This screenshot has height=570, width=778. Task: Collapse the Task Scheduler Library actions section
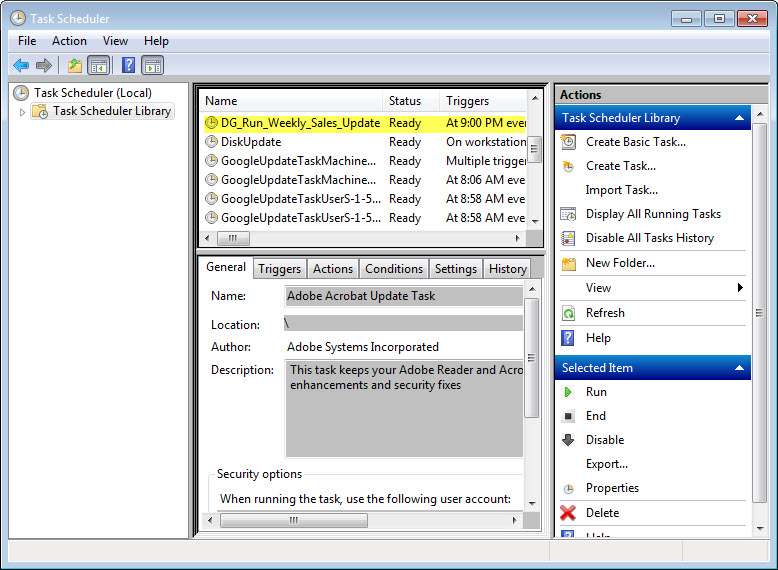pos(739,118)
